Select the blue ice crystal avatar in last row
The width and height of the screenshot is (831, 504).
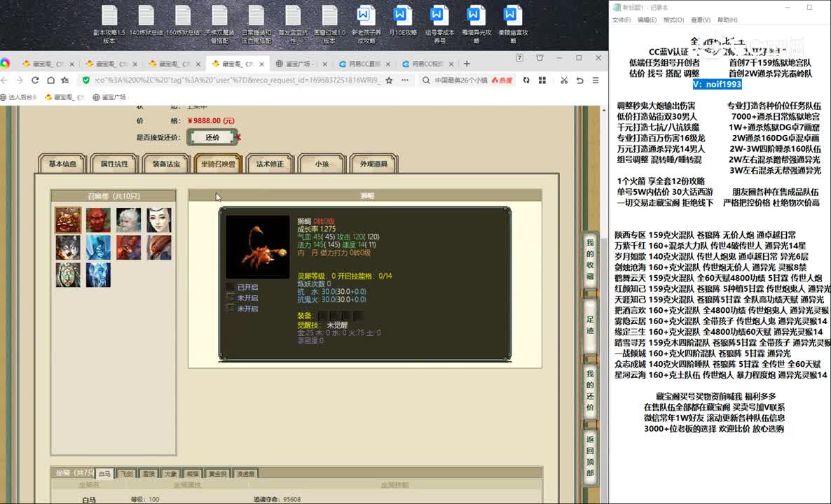click(99, 275)
